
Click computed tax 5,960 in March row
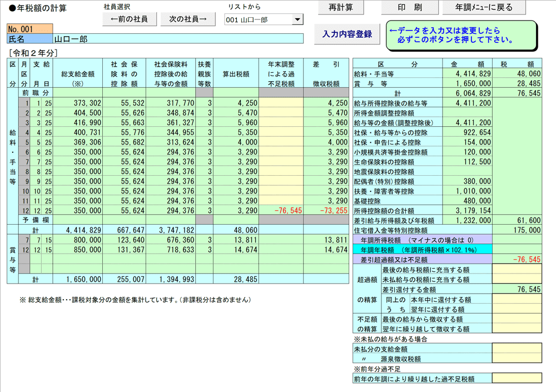click(x=236, y=122)
